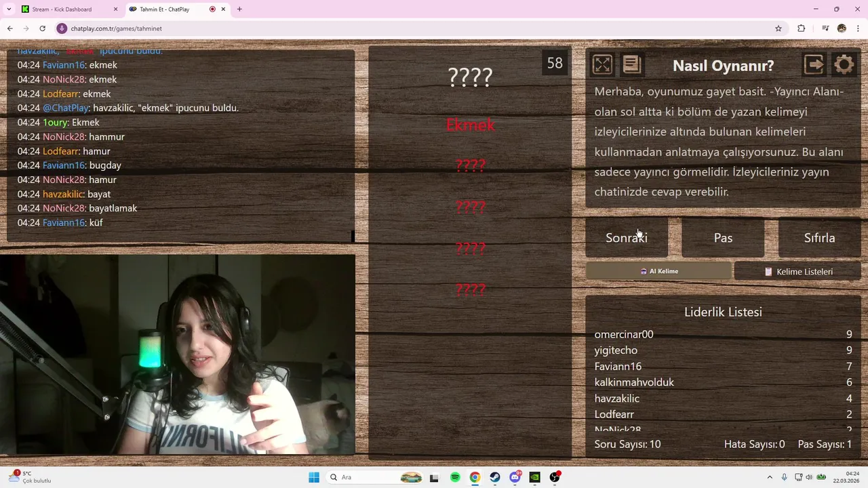Image resolution: width=868 pixels, height=488 pixels.
Task: Reset the game with Sıfırla
Action: point(819,238)
